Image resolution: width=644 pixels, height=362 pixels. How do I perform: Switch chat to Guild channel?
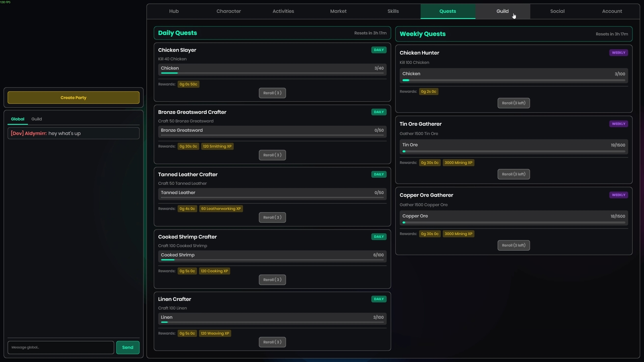pyautogui.click(x=37, y=119)
